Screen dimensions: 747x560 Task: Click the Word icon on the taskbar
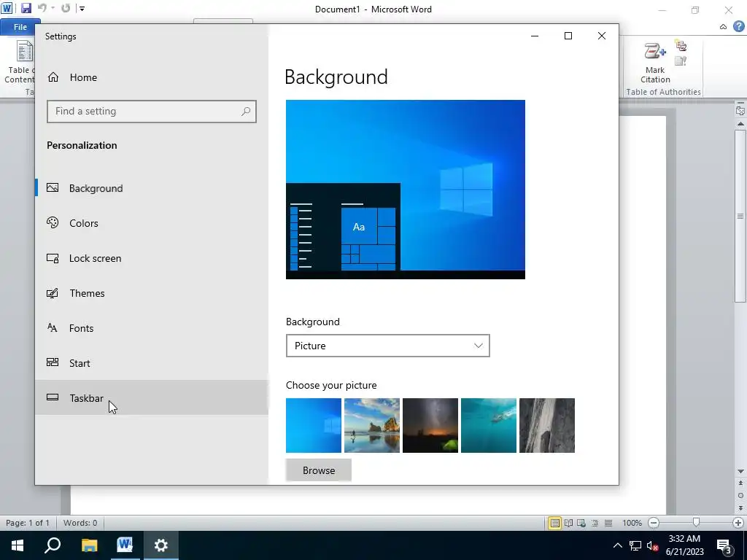(x=125, y=545)
